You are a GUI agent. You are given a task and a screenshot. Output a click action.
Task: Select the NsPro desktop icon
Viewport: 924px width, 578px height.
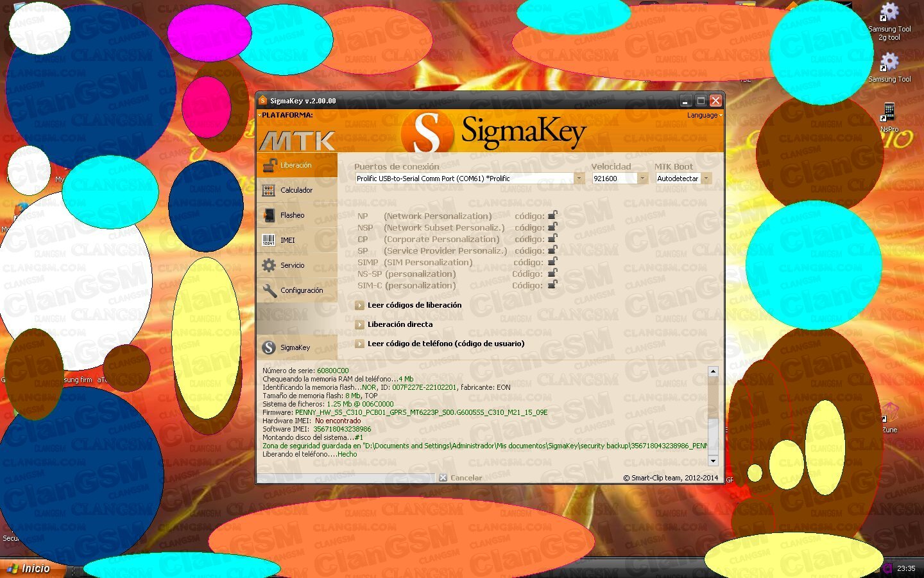tap(889, 117)
